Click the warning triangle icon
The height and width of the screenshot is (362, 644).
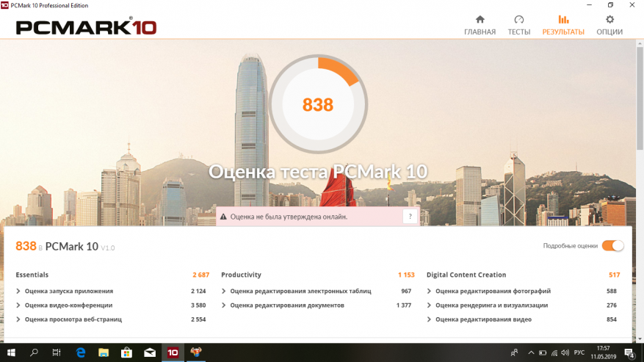223,217
